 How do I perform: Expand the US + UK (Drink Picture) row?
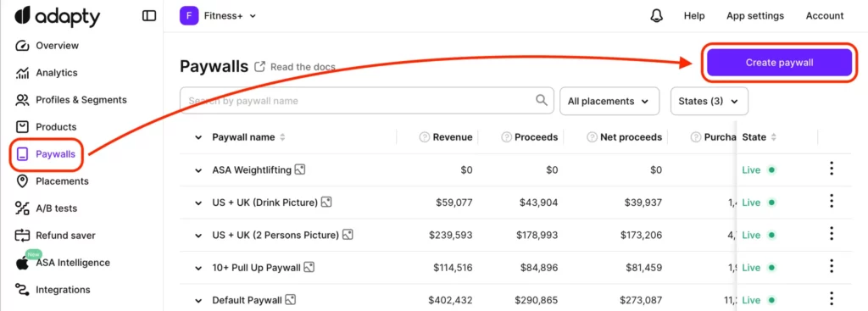click(198, 203)
